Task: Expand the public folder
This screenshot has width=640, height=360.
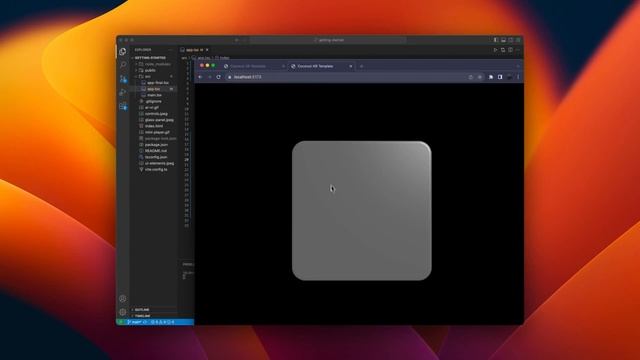Action: coord(154,70)
